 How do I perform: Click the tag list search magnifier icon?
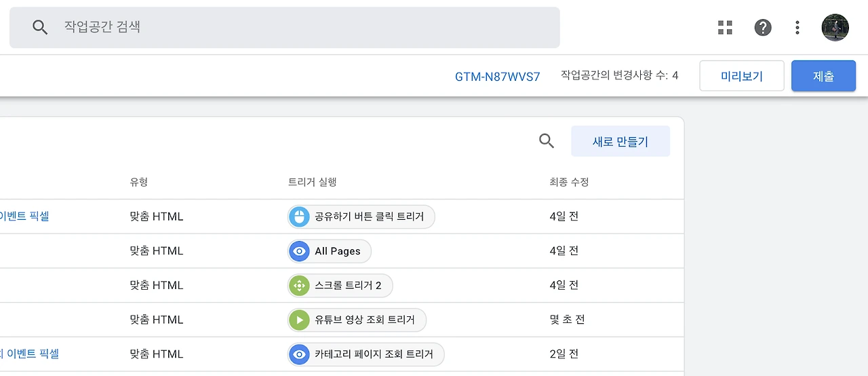(x=546, y=141)
